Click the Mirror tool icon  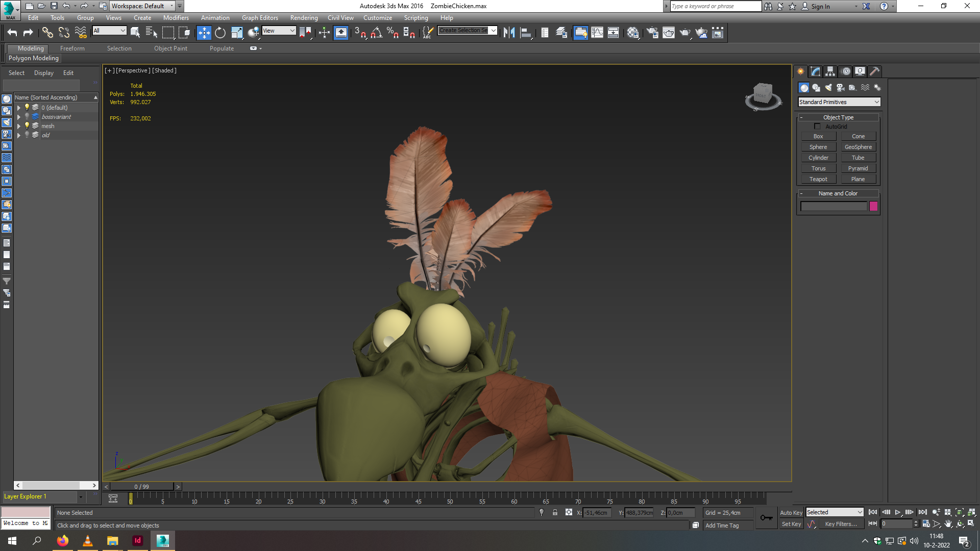tap(509, 33)
